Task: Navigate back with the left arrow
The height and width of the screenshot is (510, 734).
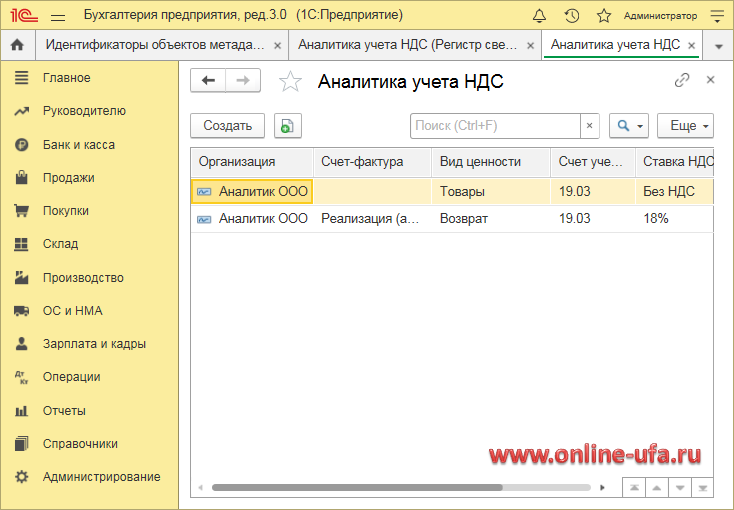Action: click(208, 81)
